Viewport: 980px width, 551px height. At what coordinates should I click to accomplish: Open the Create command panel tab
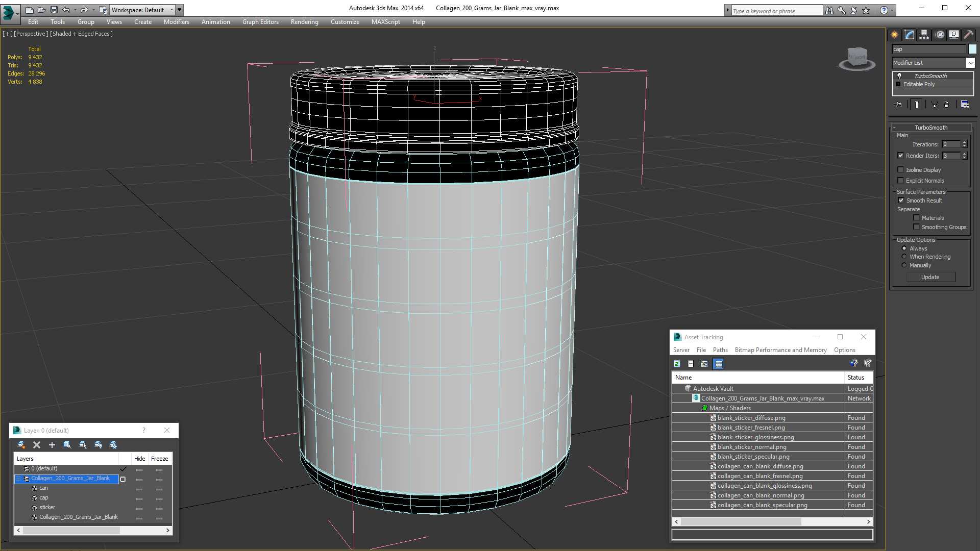[x=895, y=35]
